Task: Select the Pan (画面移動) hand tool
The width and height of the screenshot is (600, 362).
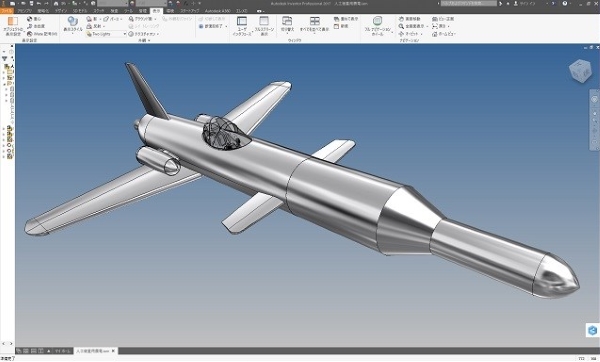Action: point(409,19)
